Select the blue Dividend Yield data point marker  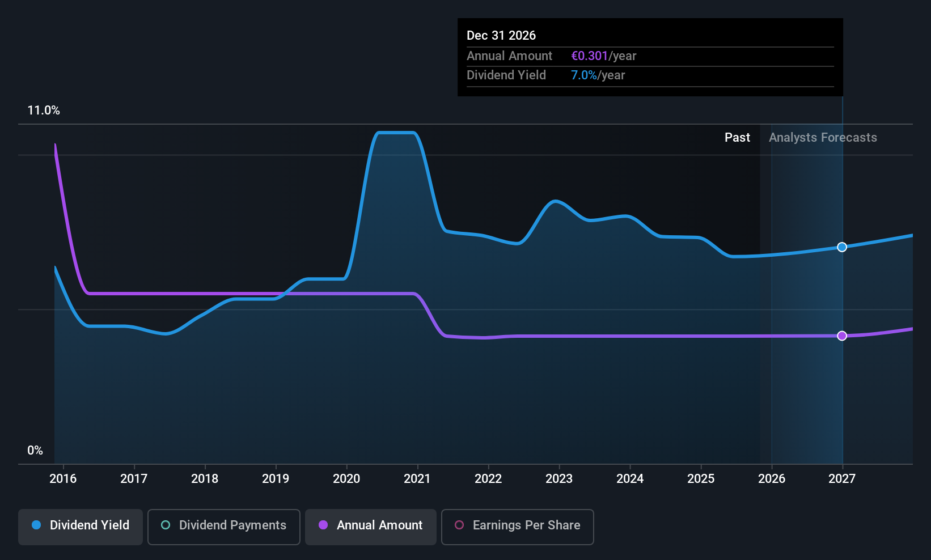coord(842,247)
